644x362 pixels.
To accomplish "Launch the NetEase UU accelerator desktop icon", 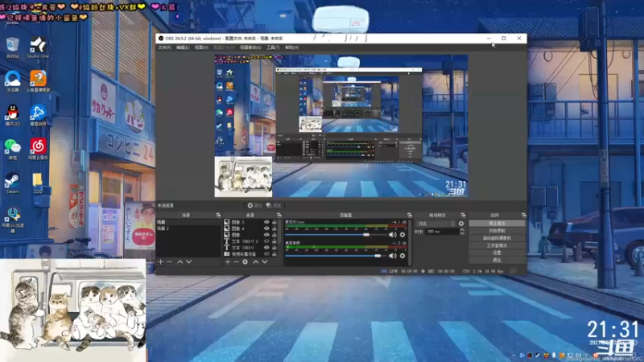I will [13, 220].
